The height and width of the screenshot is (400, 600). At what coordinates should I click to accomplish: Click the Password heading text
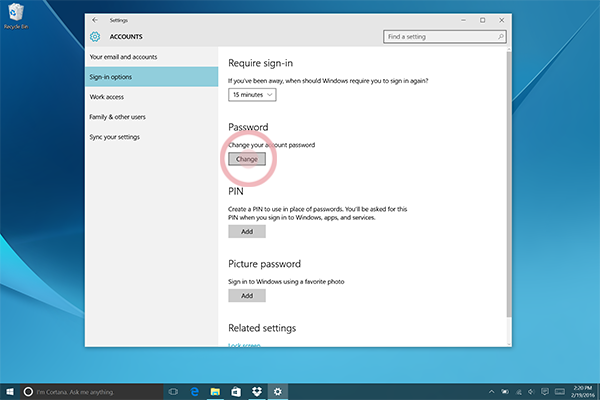pyautogui.click(x=248, y=127)
